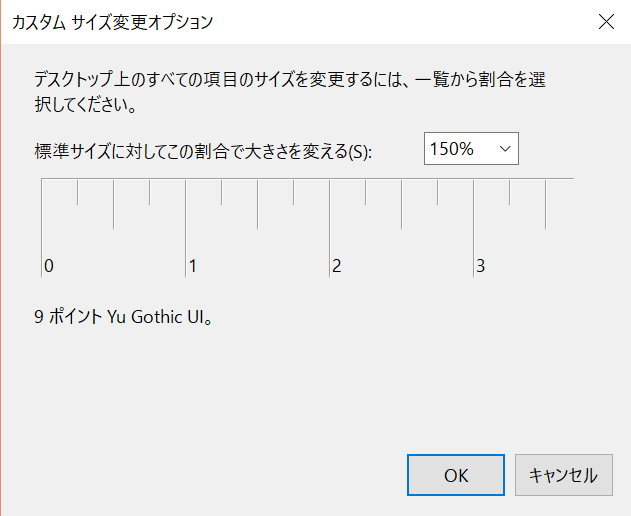Click the 2 mark on the ruler
This screenshot has width=631, height=516.
coord(336,266)
